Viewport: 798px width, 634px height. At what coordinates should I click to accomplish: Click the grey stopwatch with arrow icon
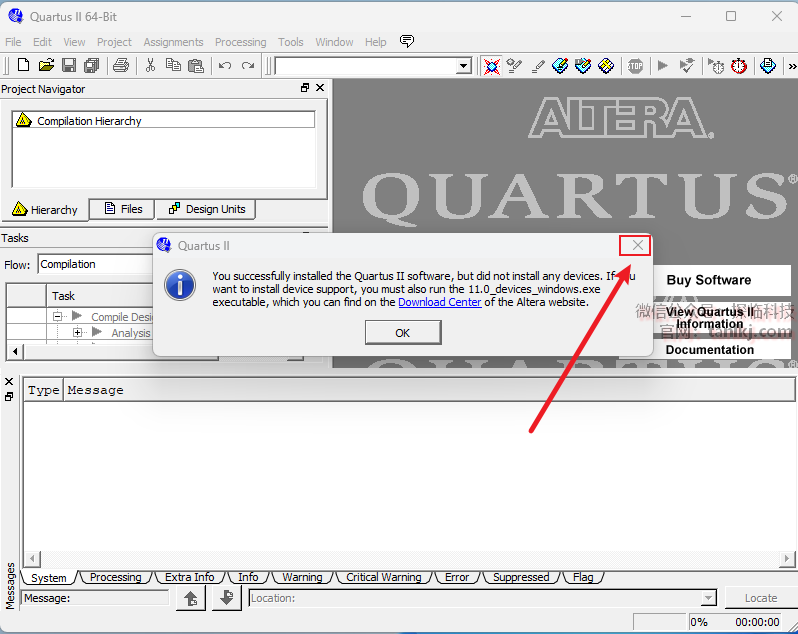click(716, 66)
